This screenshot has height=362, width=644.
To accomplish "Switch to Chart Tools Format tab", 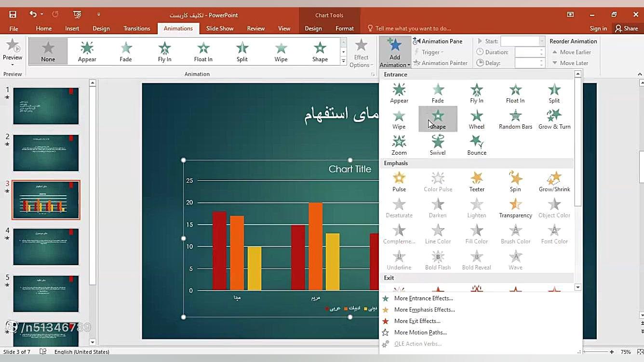I will tap(345, 28).
